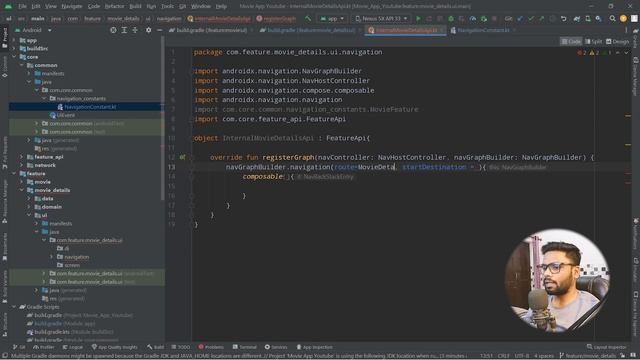The width and height of the screenshot is (640, 360).
Task: Switch editor to Code view
Action: click(x=571, y=41)
